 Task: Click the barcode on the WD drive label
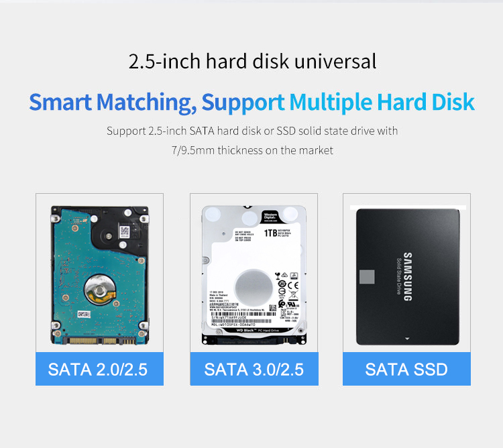(x=243, y=314)
